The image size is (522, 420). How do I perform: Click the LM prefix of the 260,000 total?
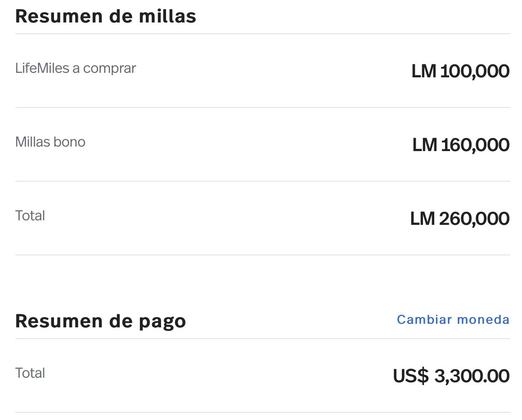[x=423, y=219]
